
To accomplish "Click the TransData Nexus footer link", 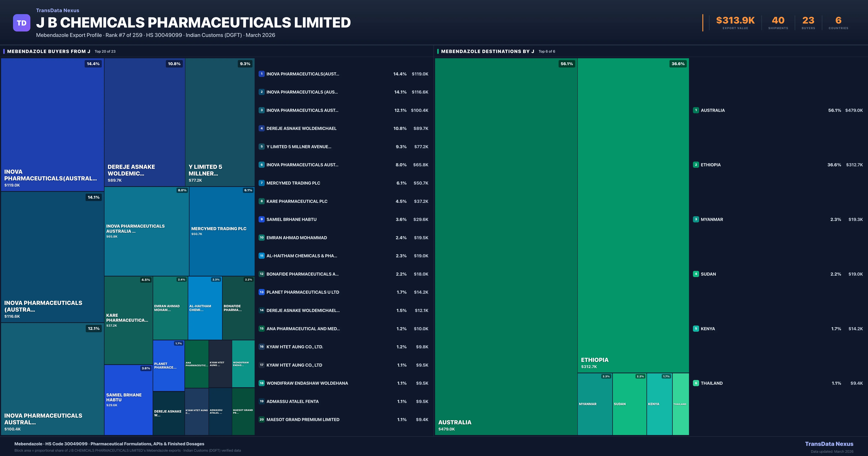I will click(x=829, y=444).
